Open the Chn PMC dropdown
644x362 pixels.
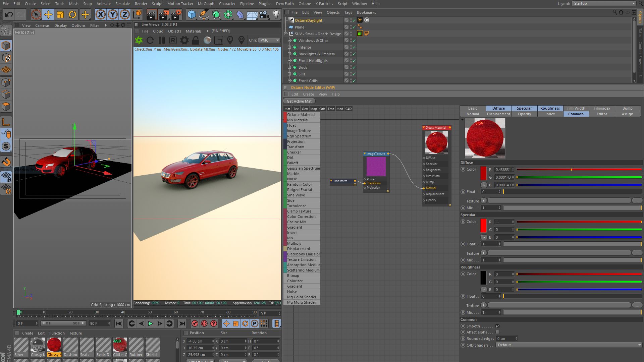click(x=269, y=40)
